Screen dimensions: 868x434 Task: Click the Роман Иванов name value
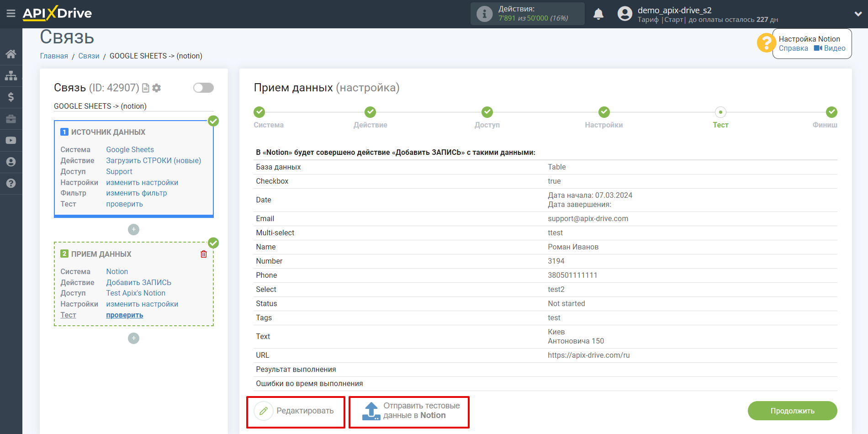point(573,247)
